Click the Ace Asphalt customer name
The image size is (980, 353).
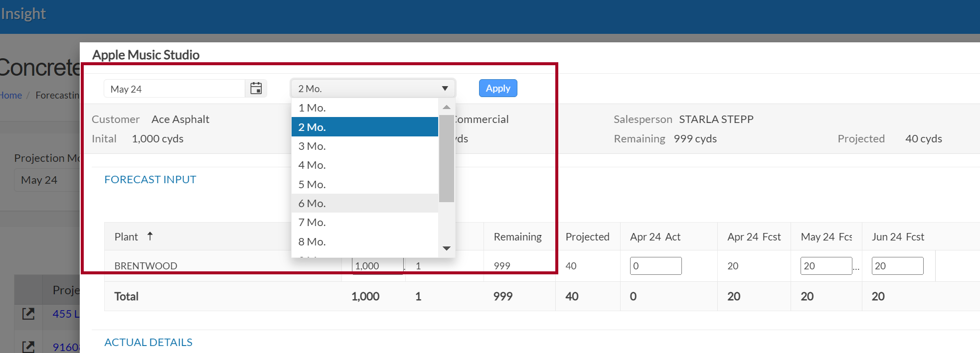pos(180,119)
